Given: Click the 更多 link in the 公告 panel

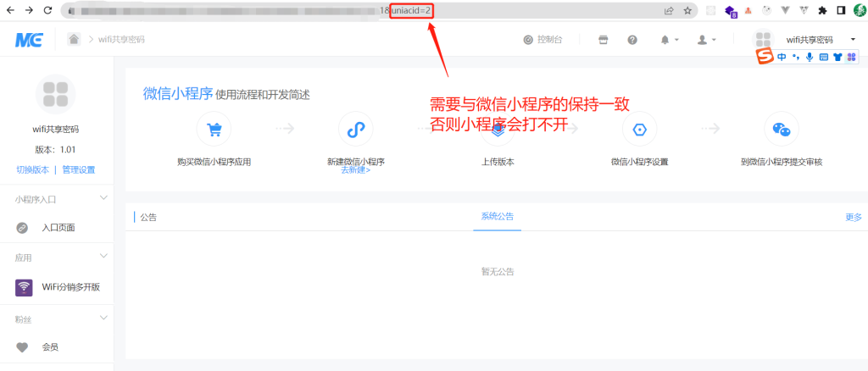Looking at the screenshot, I should pyautogui.click(x=854, y=218).
